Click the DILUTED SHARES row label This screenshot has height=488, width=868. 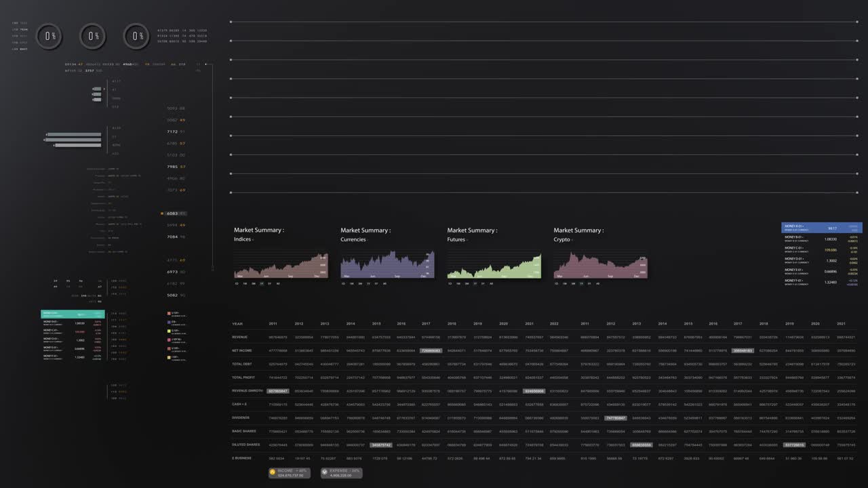[x=245, y=445]
